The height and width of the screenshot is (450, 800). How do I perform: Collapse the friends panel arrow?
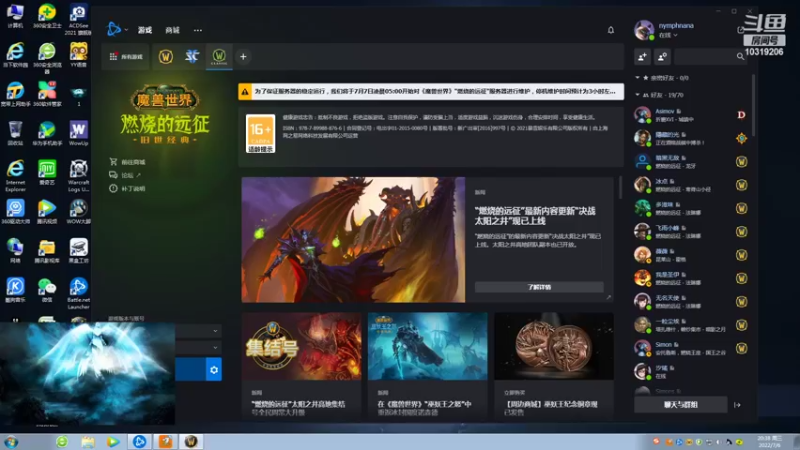tap(737, 405)
